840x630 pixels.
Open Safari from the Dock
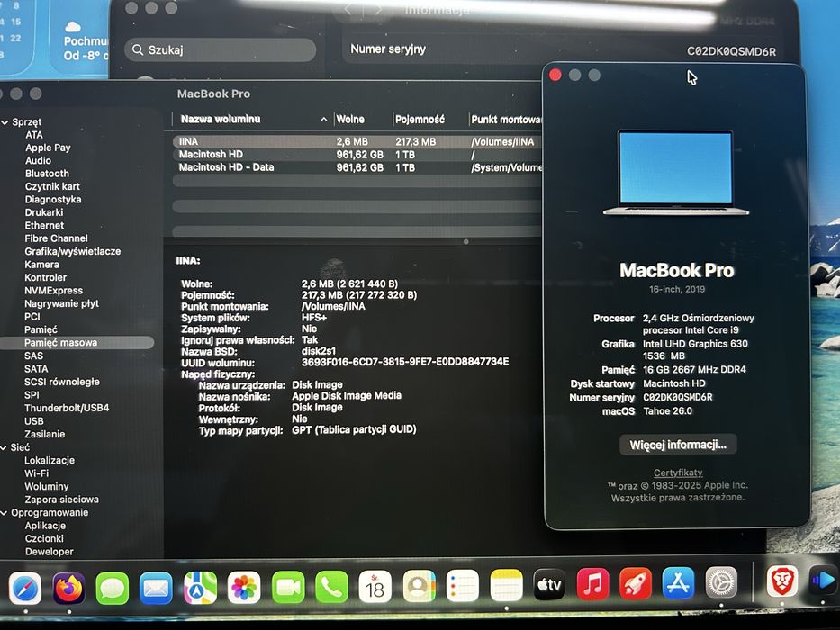pos(24,588)
